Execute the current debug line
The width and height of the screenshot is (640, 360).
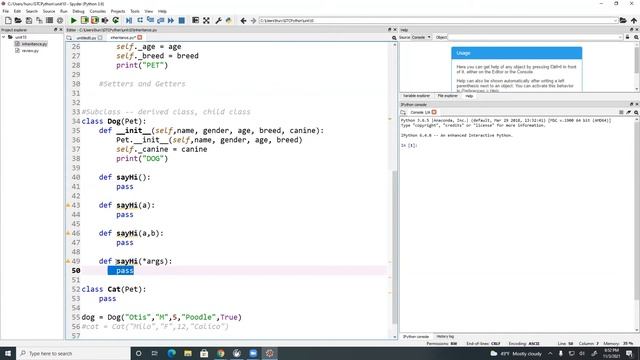(x=140, y=20)
